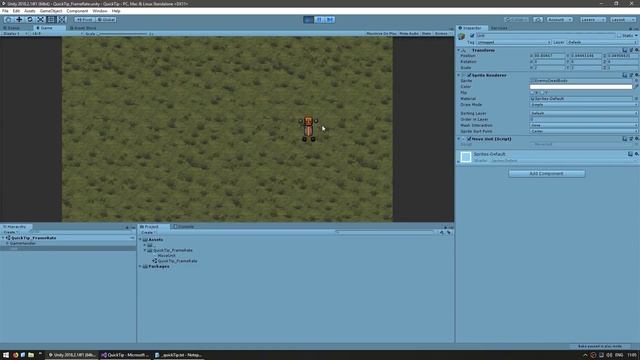This screenshot has height=360, width=640.
Task: Click the Position X field
Action: [549, 56]
